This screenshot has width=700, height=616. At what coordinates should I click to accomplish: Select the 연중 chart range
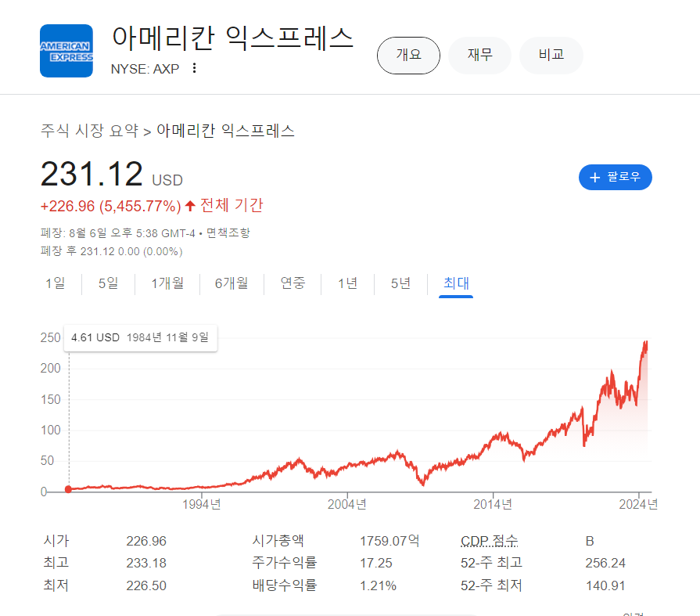[x=293, y=283]
